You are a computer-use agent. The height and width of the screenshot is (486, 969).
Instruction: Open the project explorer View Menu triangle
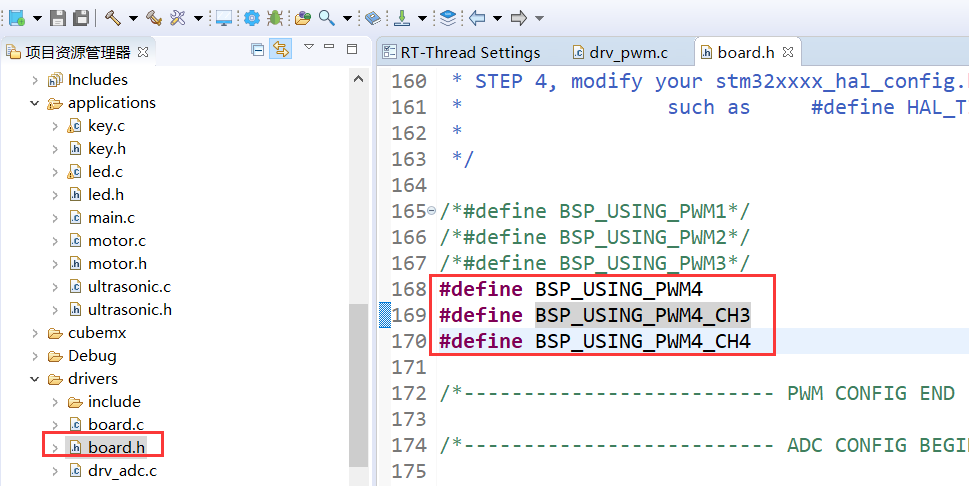(x=310, y=46)
